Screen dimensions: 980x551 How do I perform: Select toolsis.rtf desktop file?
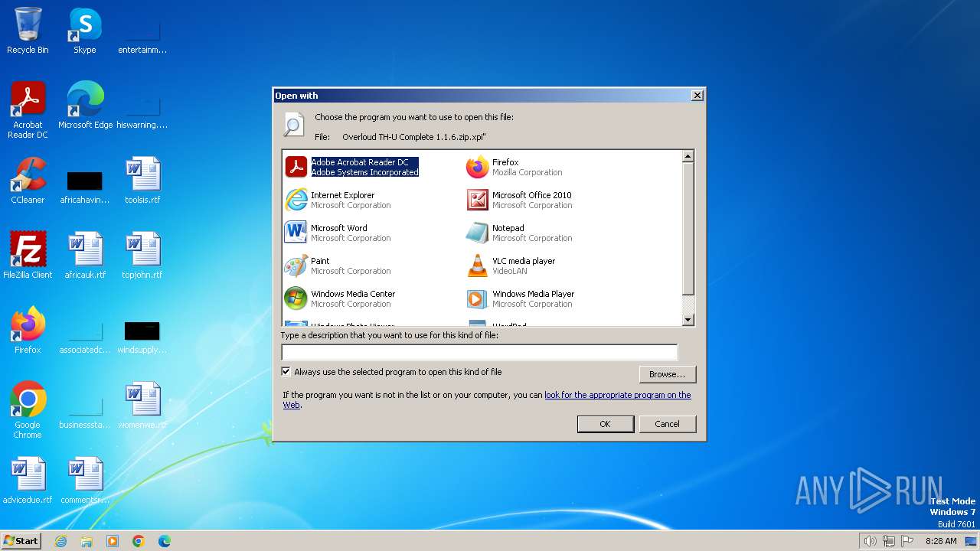[x=142, y=181]
